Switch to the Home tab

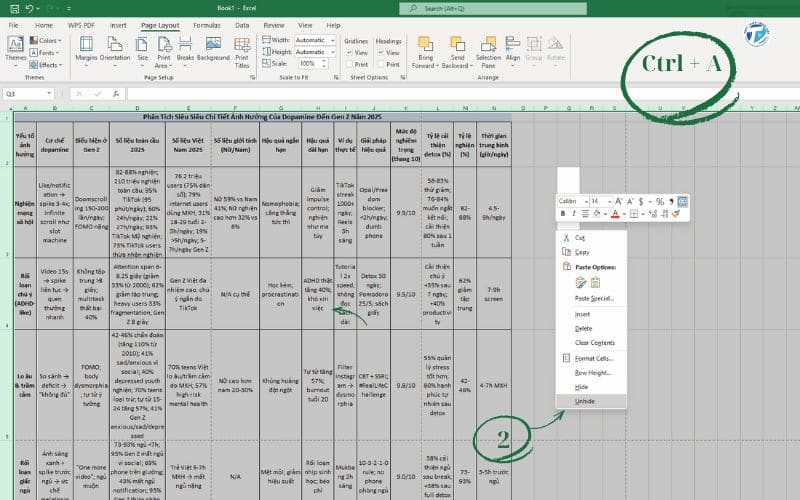click(44, 25)
